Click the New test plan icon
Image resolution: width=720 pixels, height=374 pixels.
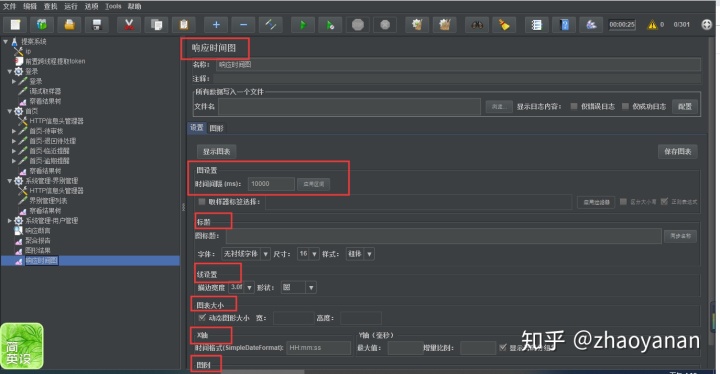pyautogui.click(x=15, y=24)
